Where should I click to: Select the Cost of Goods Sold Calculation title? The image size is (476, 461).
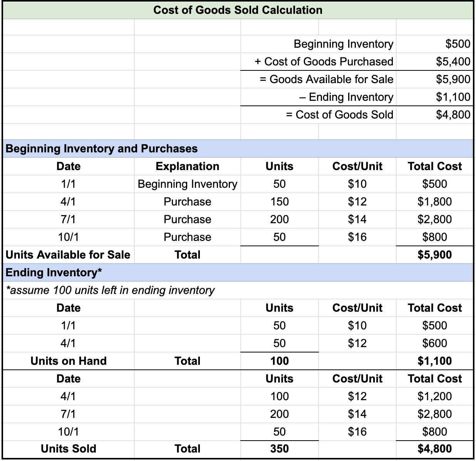tap(238, 10)
